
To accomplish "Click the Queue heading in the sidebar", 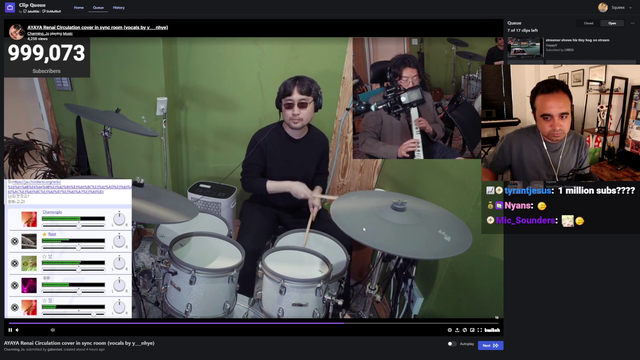I will coord(514,23).
